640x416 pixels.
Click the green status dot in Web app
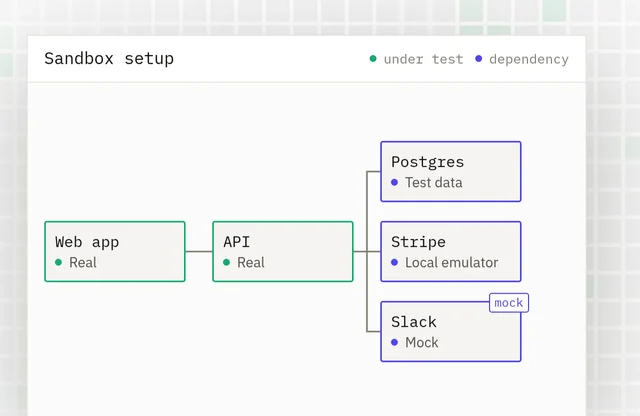tap(58, 262)
